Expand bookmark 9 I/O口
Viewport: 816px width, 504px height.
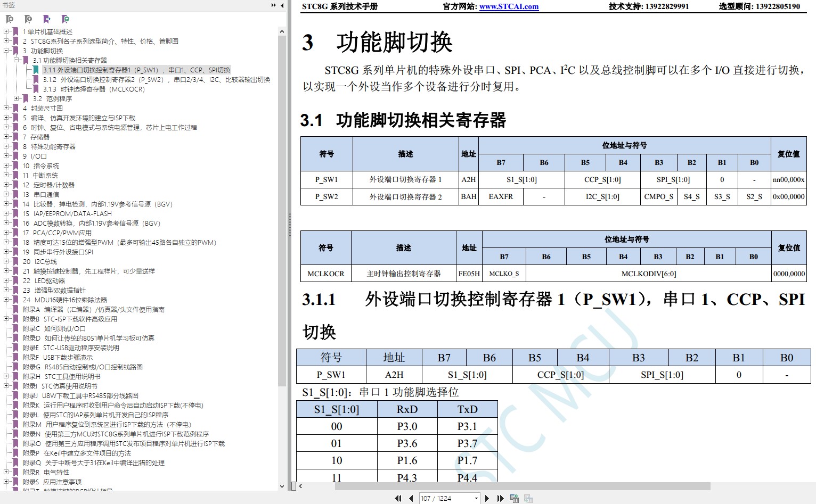click(6, 156)
